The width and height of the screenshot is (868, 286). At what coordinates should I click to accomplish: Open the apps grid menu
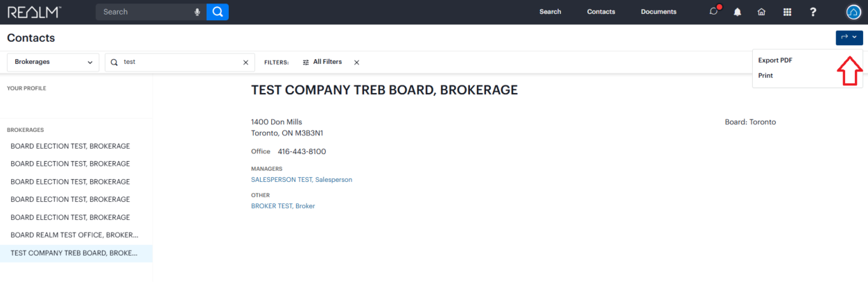point(787,12)
